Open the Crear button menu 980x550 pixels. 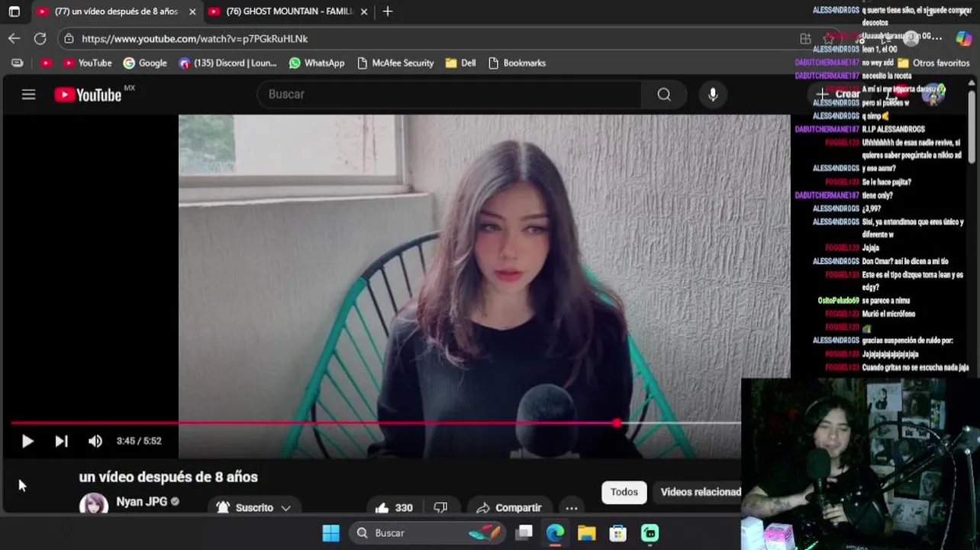tap(838, 94)
